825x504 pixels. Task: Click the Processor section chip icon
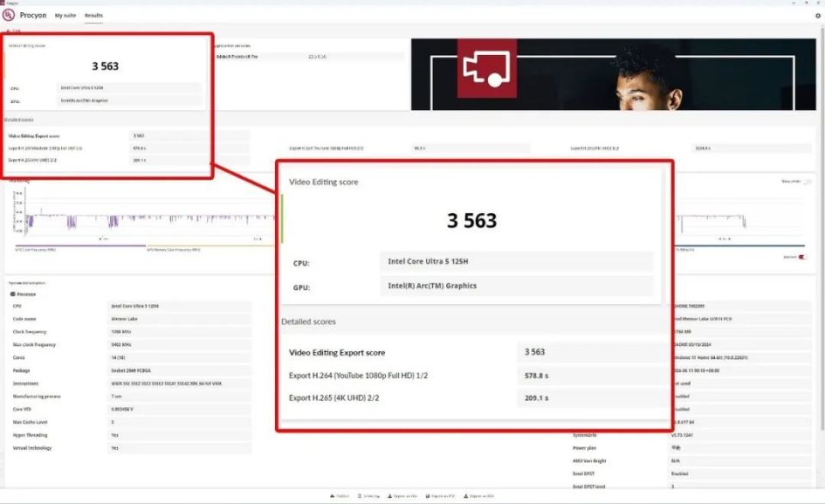13,295
